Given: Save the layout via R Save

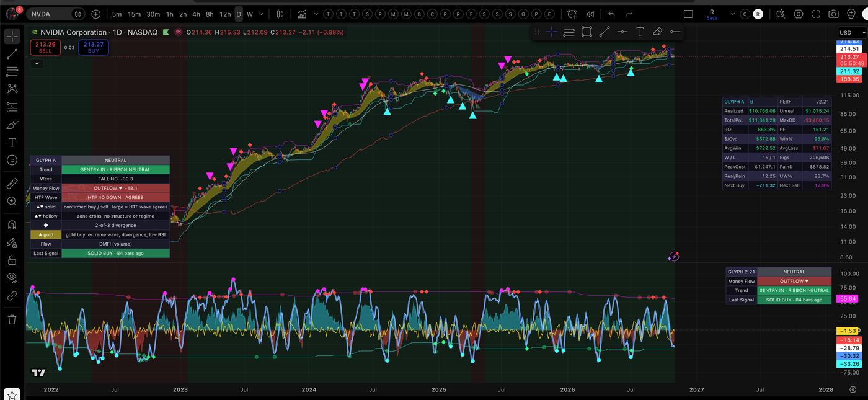Looking at the screenshot, I should [712, 14].
